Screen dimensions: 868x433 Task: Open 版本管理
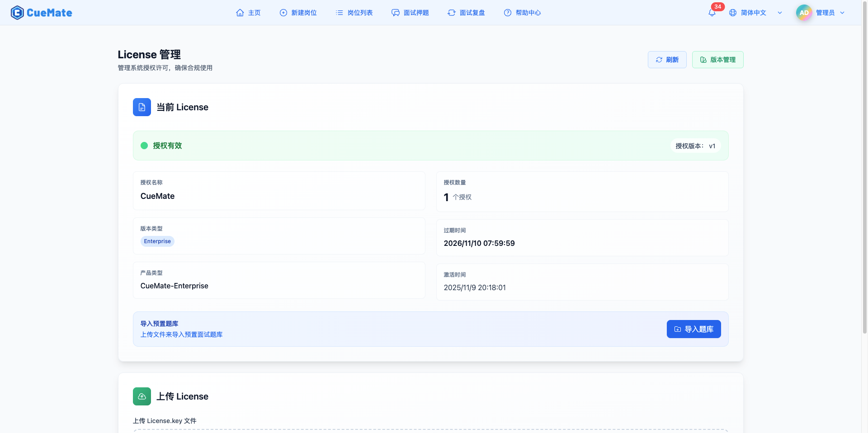[x=717, y=59]
